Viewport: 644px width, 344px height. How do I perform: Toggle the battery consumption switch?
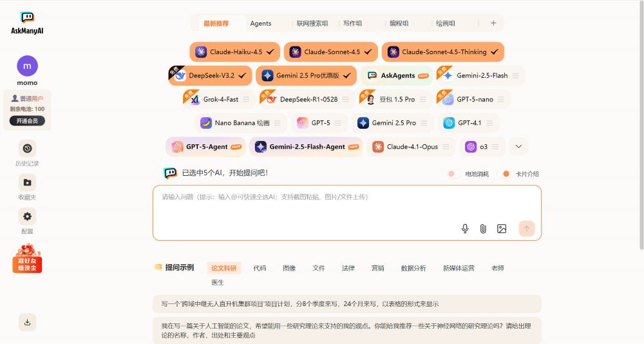pyautogui.click(x=454, y=174)
